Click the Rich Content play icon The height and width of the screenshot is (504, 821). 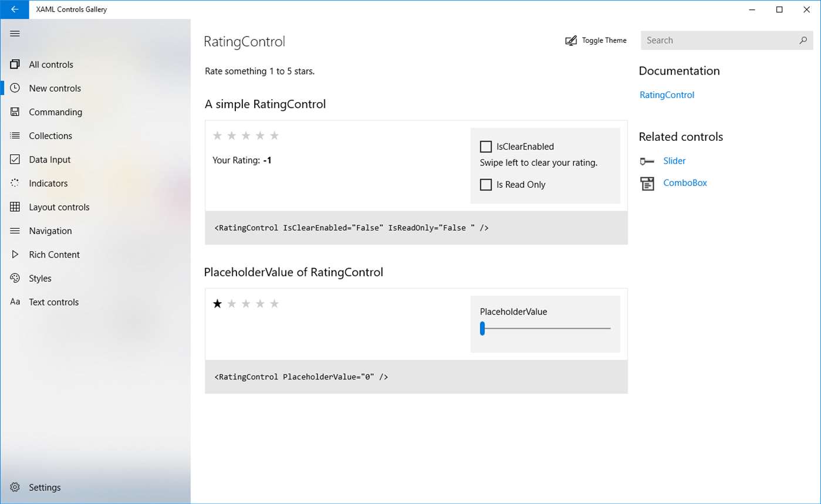pyautogui.click(x=15, y=255)
